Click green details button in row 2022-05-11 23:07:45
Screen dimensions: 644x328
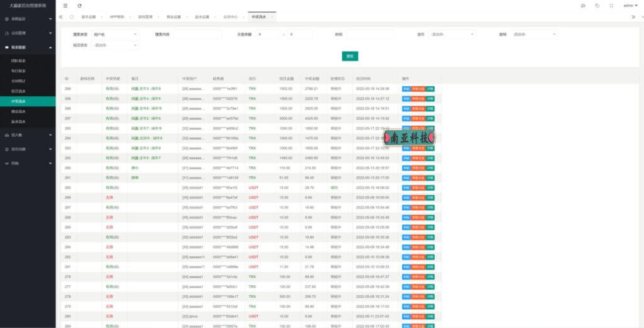pyautogui.click(x=430, y=317)
